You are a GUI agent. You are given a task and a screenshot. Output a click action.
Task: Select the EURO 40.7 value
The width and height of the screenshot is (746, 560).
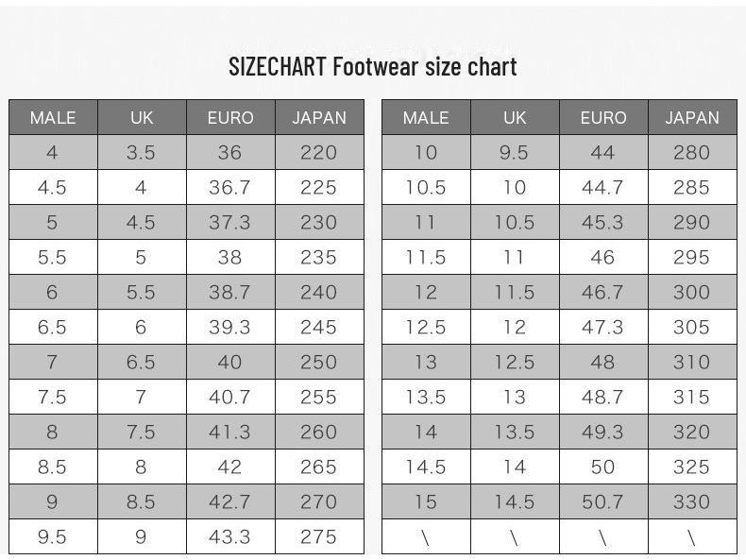coord(229,398)
